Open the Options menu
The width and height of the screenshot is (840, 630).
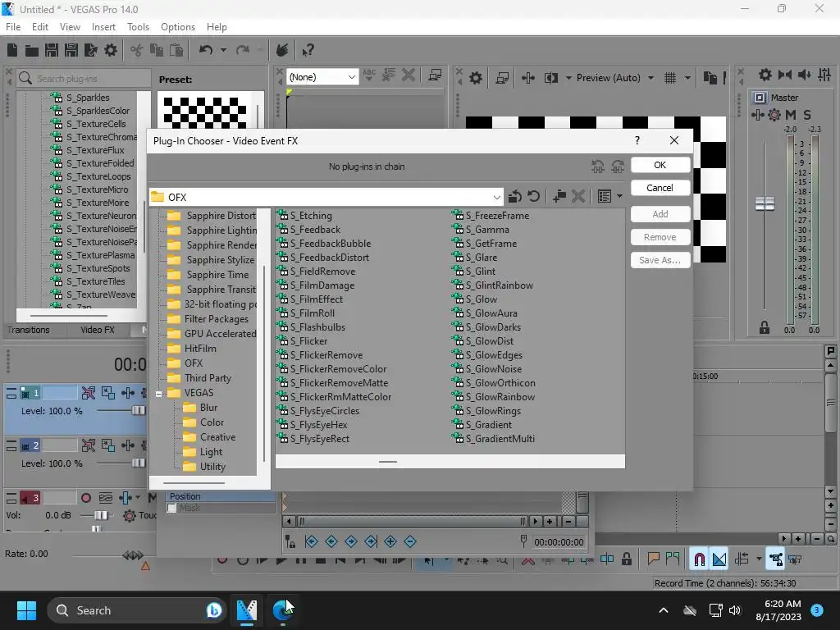(178, 27)
